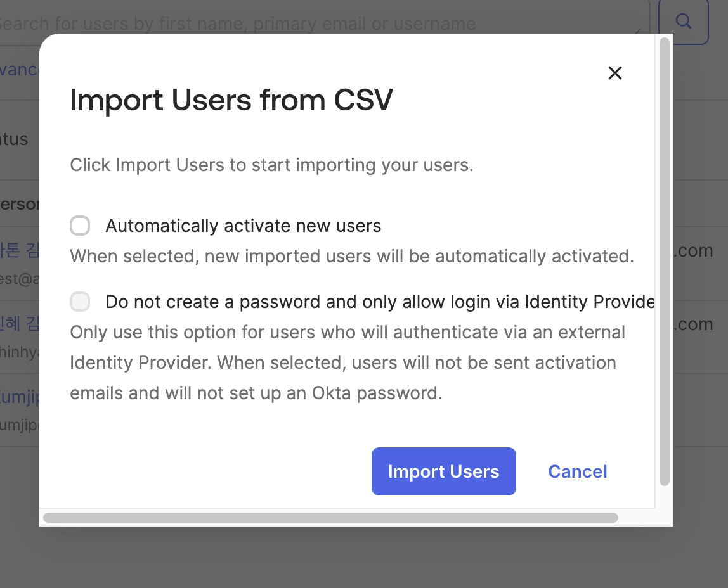Cancel the CSV import dialog

(577, 471)
